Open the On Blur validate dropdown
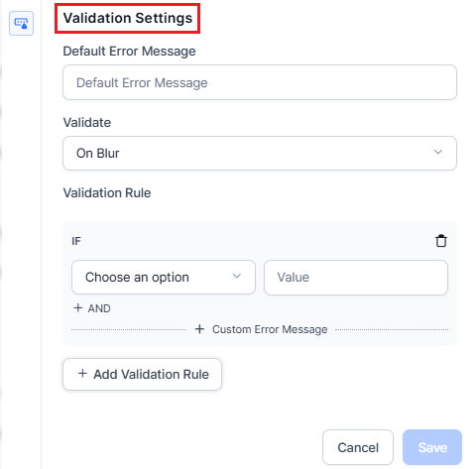The height and width of the screenshot is (469, 476). (260, 153)
